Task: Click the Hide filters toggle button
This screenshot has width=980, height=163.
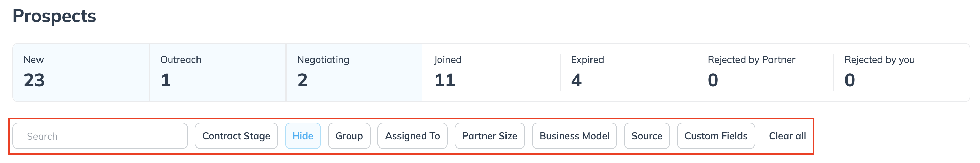Action: tap(303, 136)
